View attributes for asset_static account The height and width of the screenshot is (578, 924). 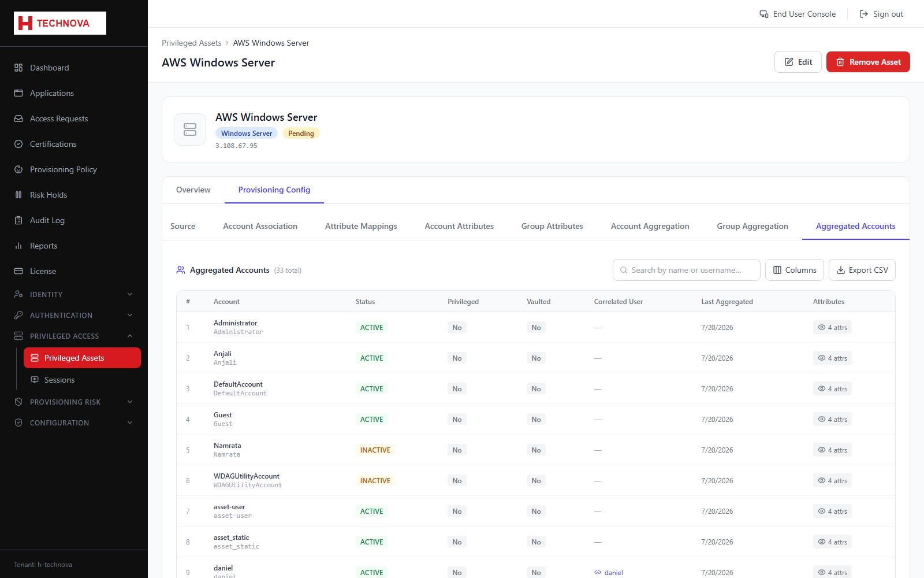[832, 542]
